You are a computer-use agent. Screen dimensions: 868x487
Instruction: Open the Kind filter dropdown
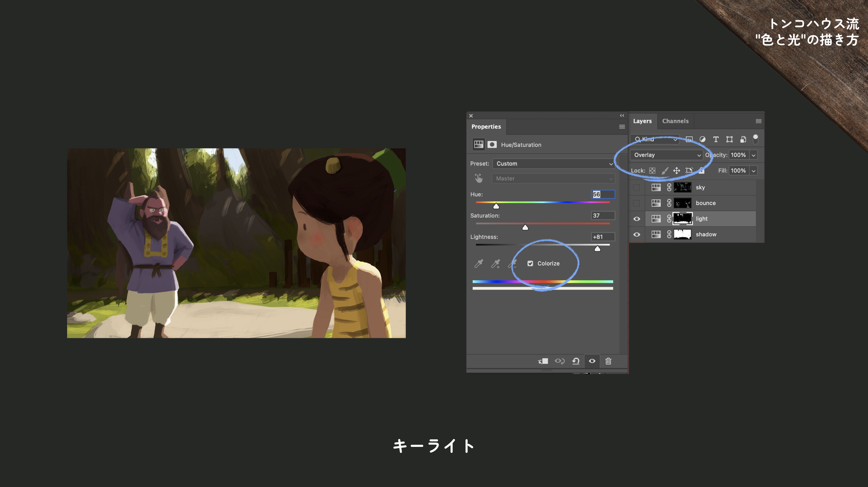tap(654, 139)
